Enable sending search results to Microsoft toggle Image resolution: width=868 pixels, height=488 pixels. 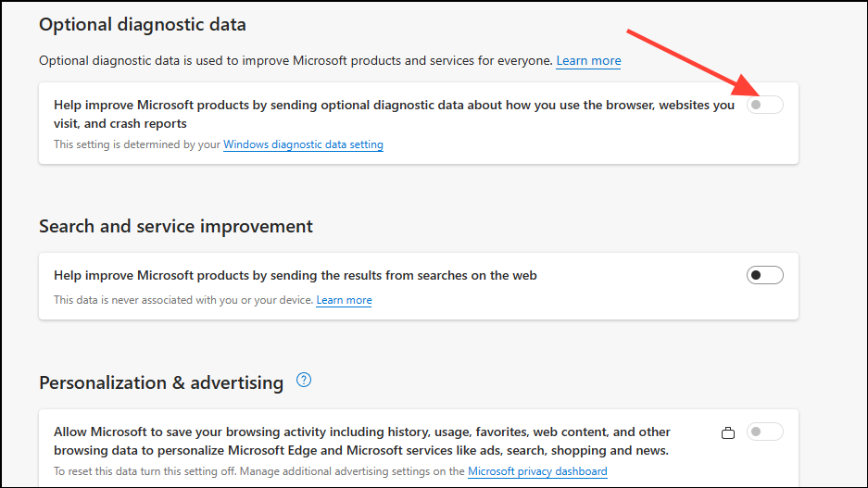(x=764, y=275)
